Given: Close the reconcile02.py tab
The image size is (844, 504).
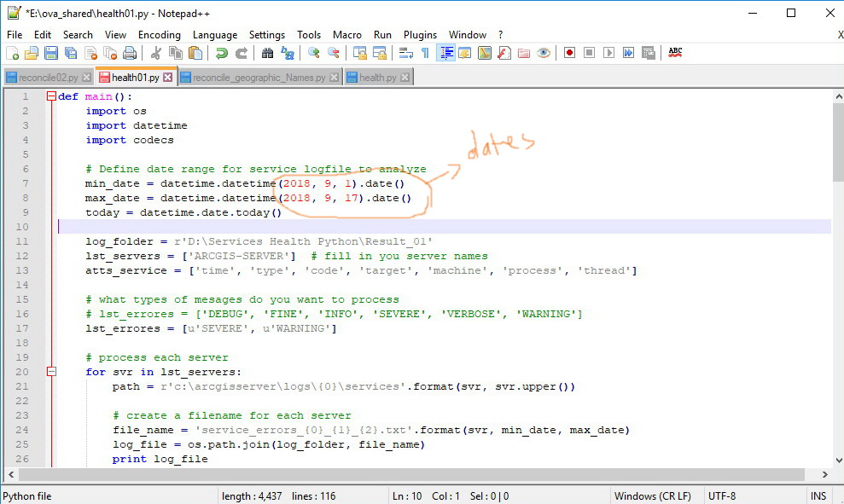Looking at the screenshot, I should pos(86,78).
